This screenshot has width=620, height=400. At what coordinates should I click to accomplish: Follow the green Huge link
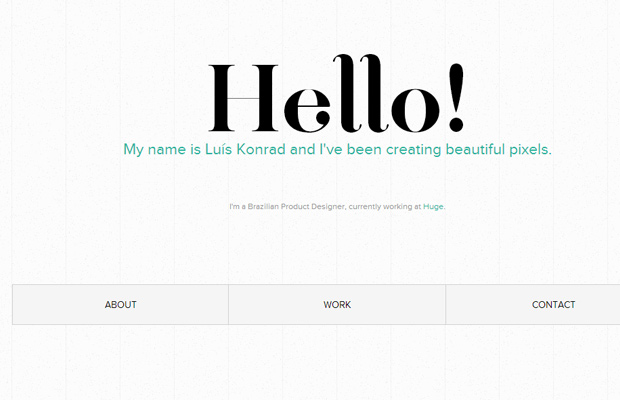(433, 206)
